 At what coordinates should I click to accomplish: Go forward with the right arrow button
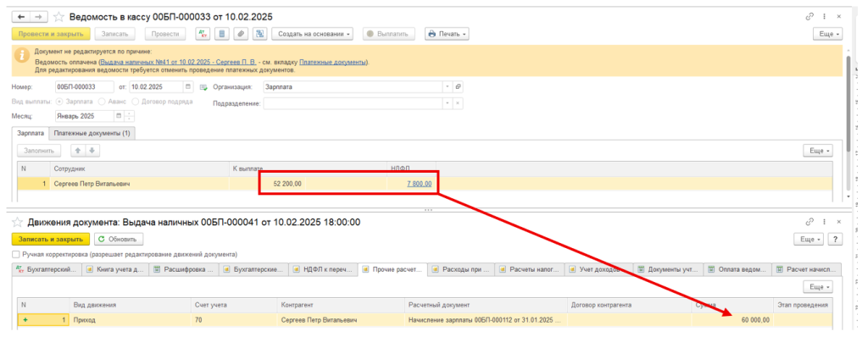point(39,17)
